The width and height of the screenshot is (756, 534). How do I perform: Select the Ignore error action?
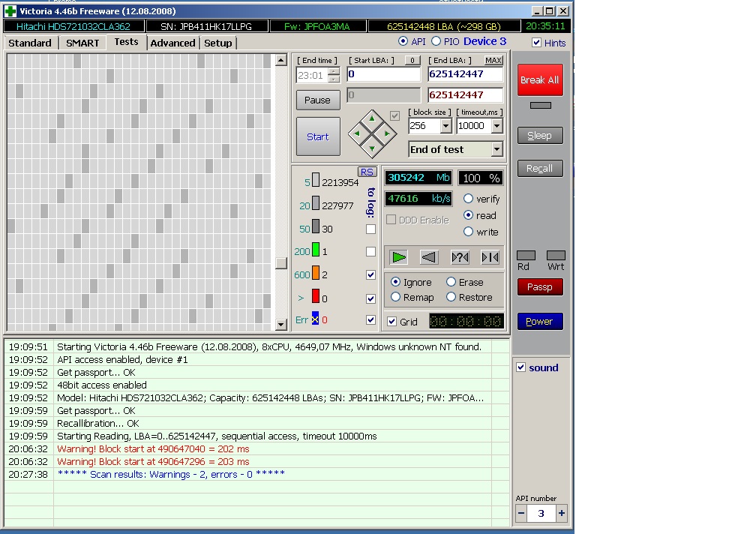395,281
